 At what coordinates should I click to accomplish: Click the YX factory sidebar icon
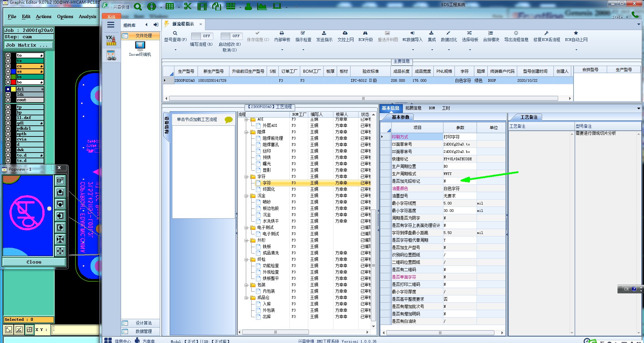tap(111, 40)
